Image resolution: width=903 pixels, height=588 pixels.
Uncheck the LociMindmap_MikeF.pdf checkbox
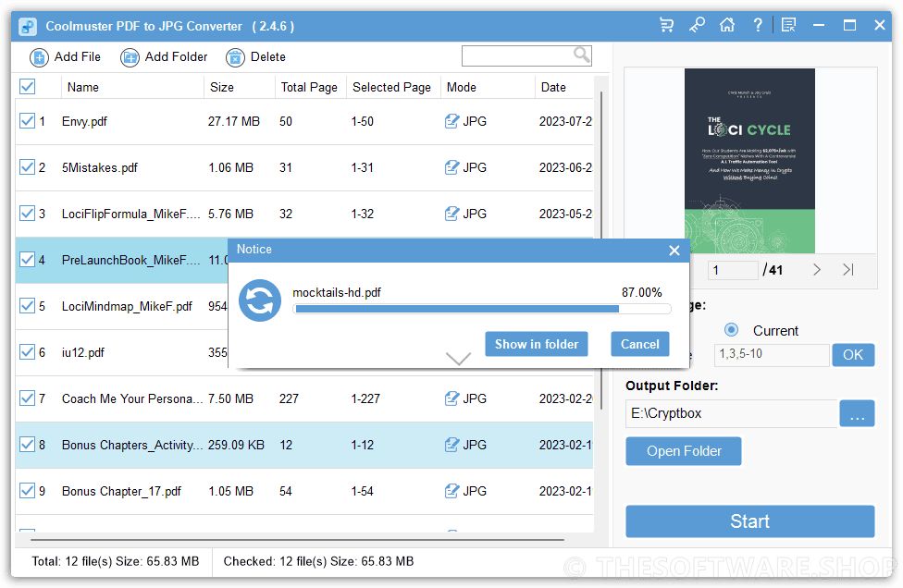[x=27, y=305]
